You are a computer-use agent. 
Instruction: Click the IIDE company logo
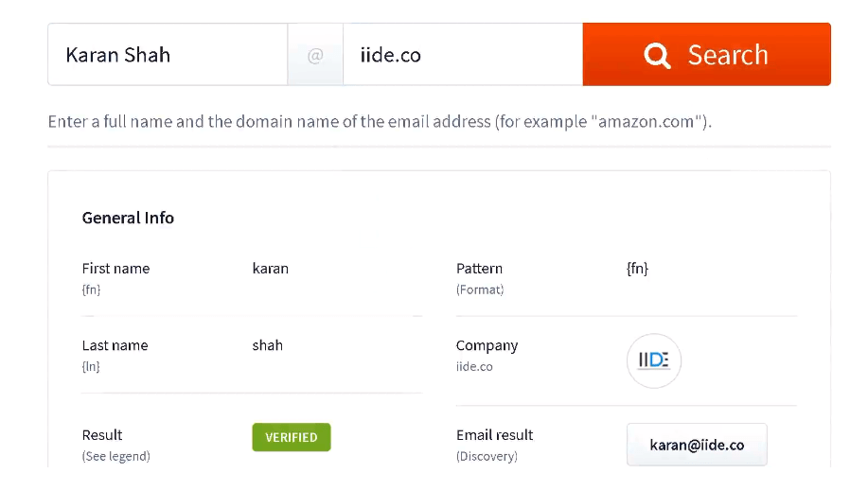(653, 360)
